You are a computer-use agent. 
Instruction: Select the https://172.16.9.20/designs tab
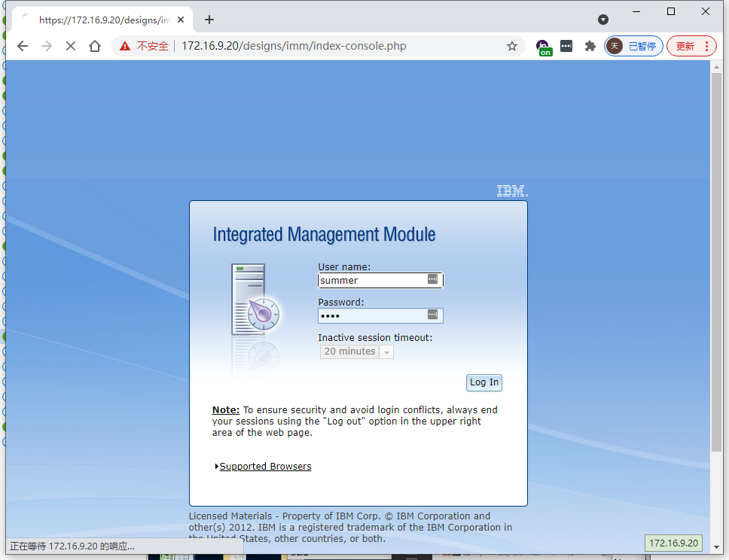pyautogui.click(x=102, y=20)
